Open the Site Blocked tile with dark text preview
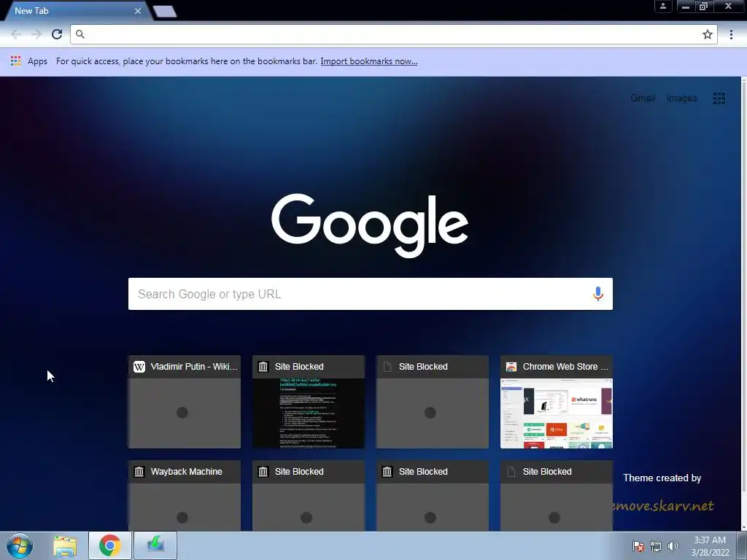747x560 pixels. tap(309, 402)
